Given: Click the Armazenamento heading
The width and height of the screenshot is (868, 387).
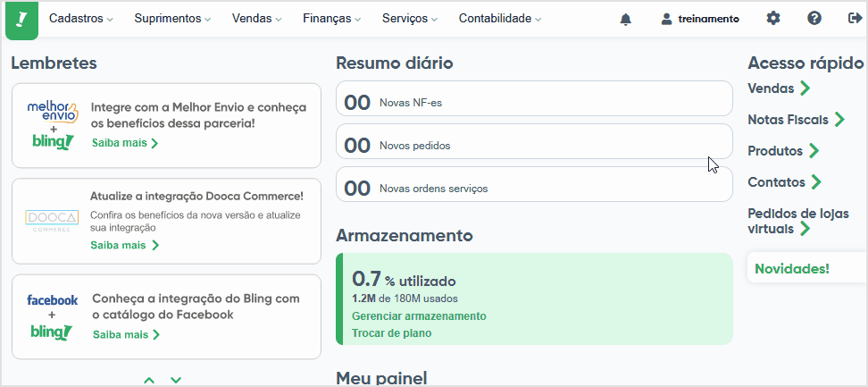Looking at the screenshot, I should tap(405, 235).
